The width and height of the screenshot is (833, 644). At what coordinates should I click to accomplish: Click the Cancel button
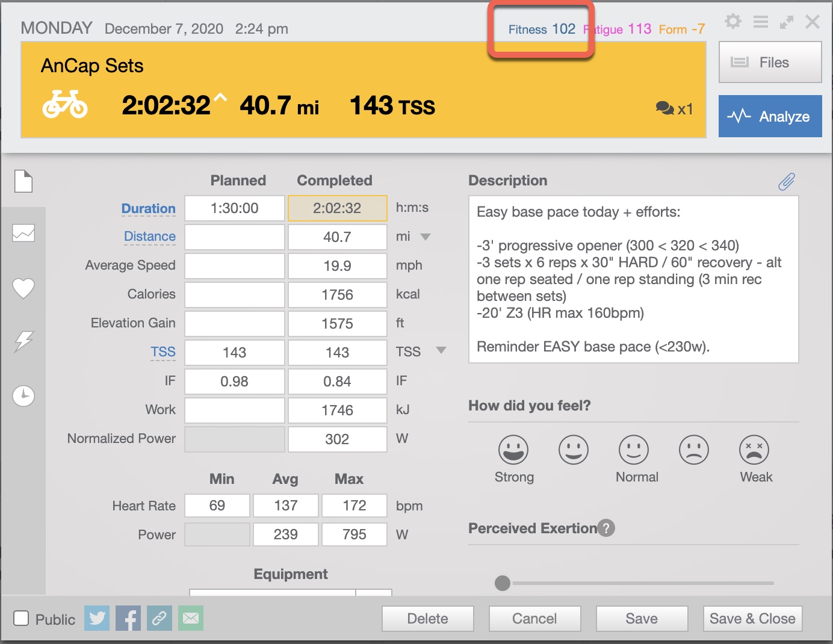(x=534, y=619)
